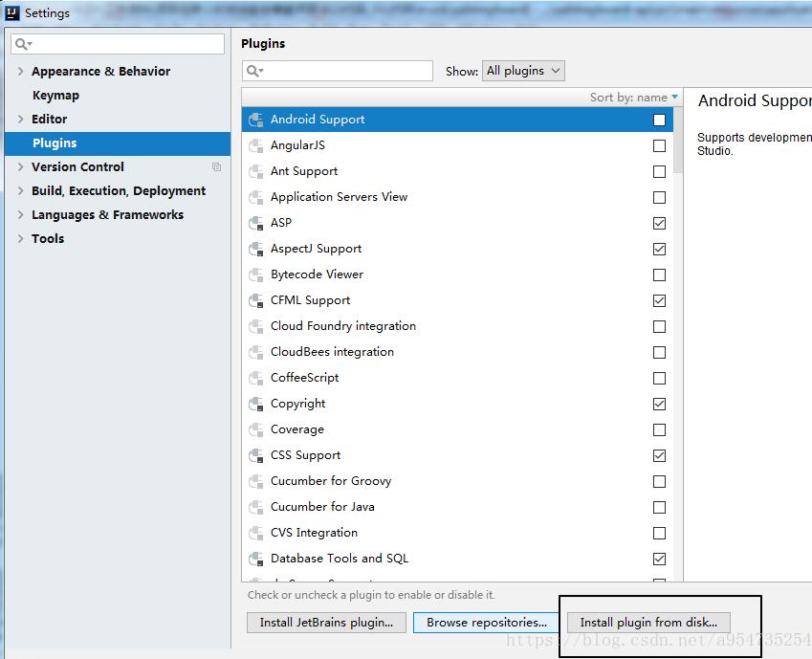The image size is (812, 659).
Task: Click the Android Support plugin icon
Action: pyautogui.click(x=255, y=120)
